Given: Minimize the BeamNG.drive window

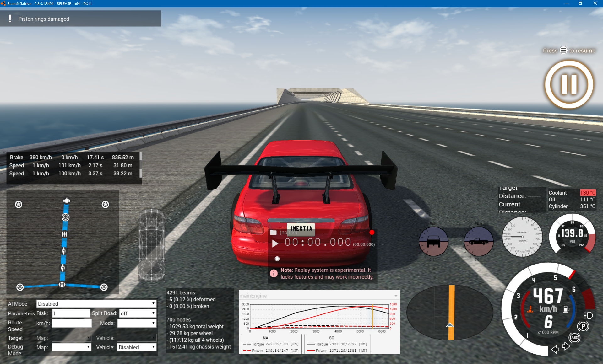Looking at the screenshot, I should 566,3.
